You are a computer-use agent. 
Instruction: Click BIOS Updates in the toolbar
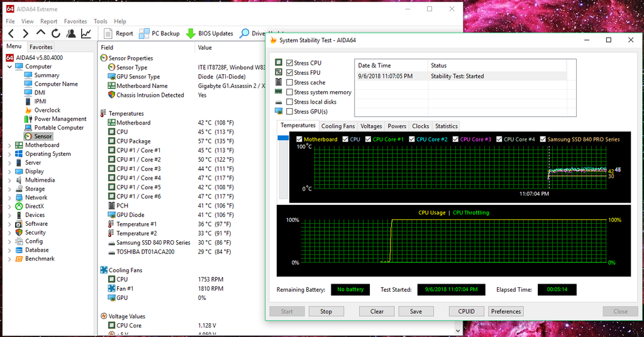coord(209,34)
